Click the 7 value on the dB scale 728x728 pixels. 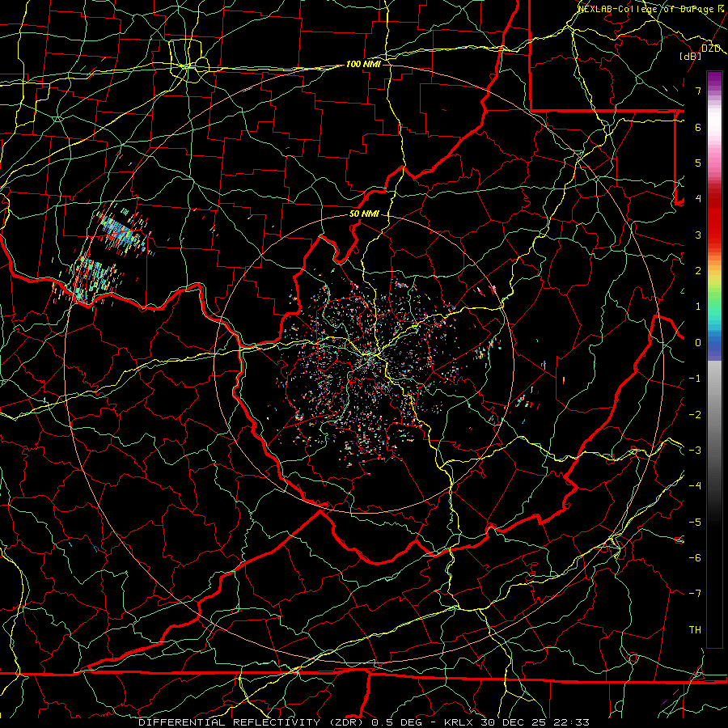pos(698,91)
